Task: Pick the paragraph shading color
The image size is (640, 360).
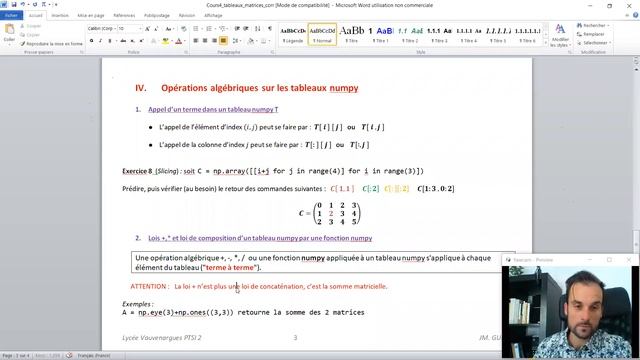Action: coord(252,41)
